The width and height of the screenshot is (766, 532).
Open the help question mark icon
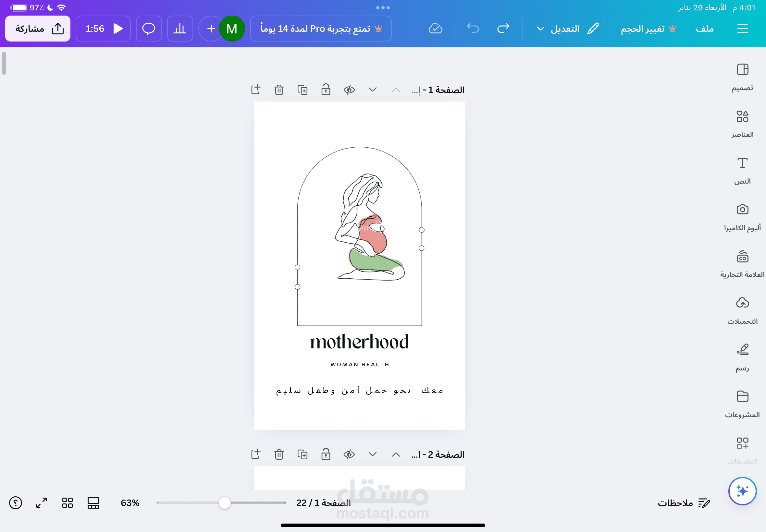tap(15, 503)
